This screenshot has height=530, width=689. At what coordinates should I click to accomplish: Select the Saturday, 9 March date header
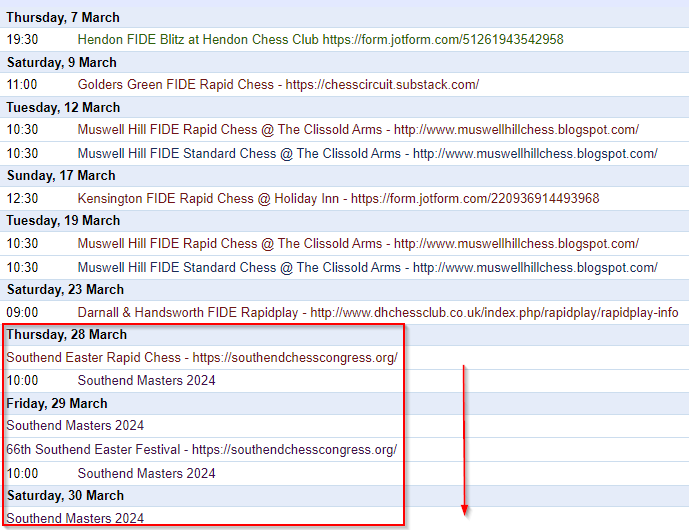(x=62, y=62)
